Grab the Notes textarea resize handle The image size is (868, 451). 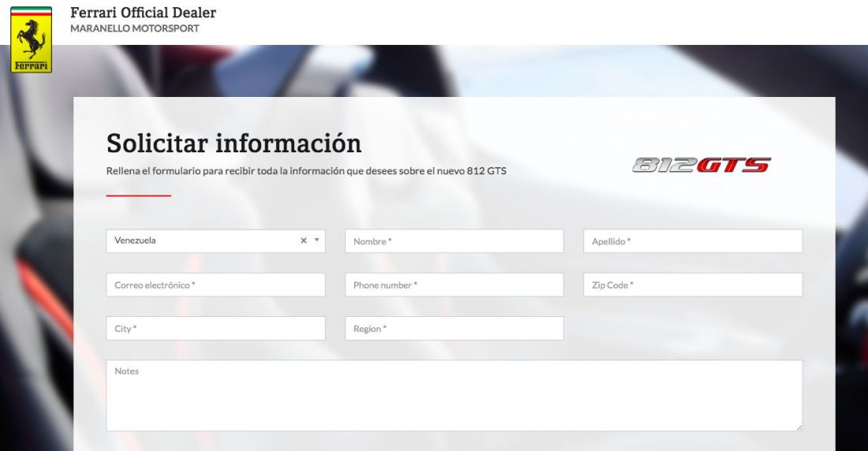[799, 427]
